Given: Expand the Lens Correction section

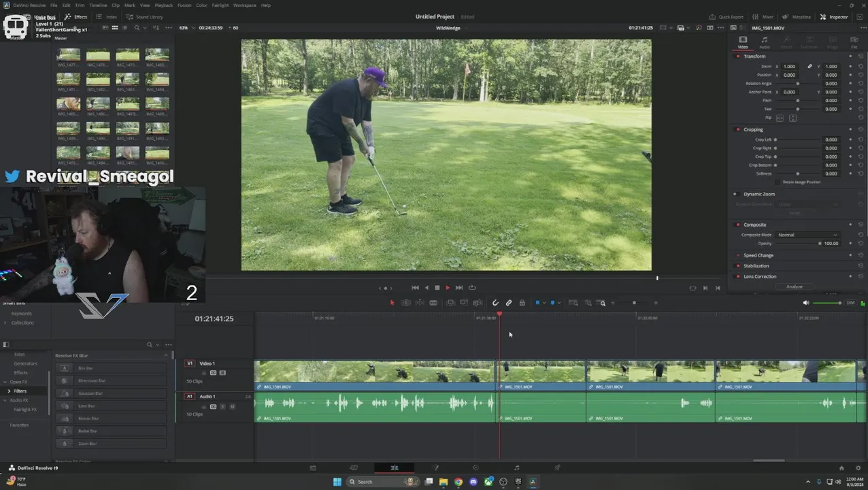Looking at the screenshot, I should point(760,276).
